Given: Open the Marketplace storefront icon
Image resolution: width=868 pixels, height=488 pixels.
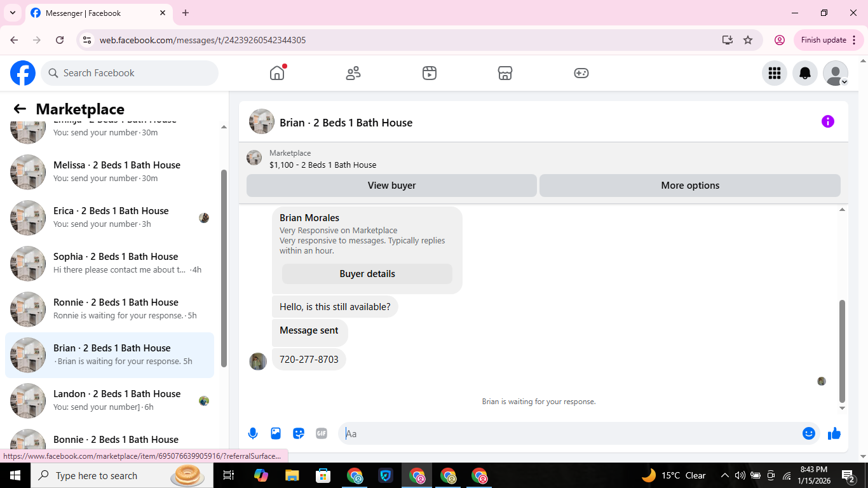Looking at the screenshot, I should [505, 73].
